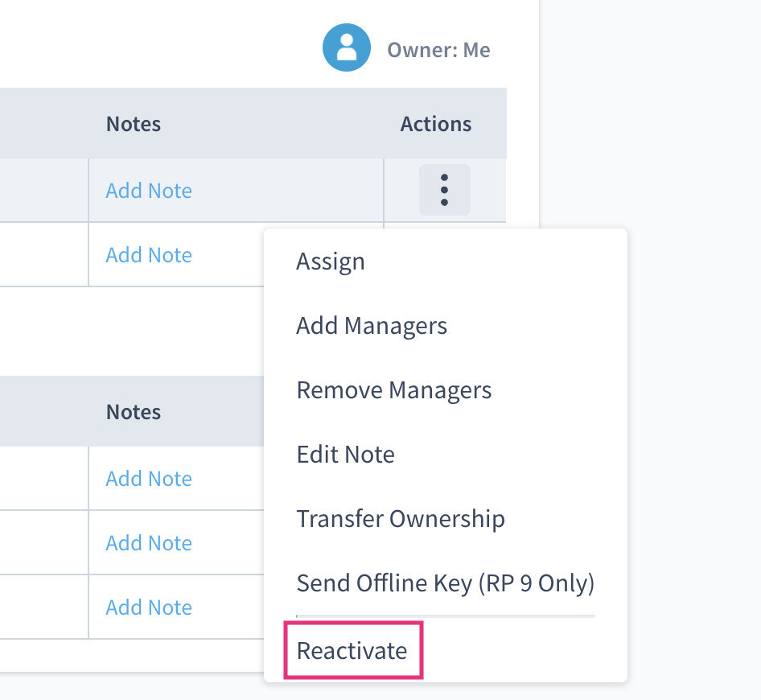The image size is (761, 700).
Task: Choose Add Managers in the menu
Action: [x=372, y=326]
